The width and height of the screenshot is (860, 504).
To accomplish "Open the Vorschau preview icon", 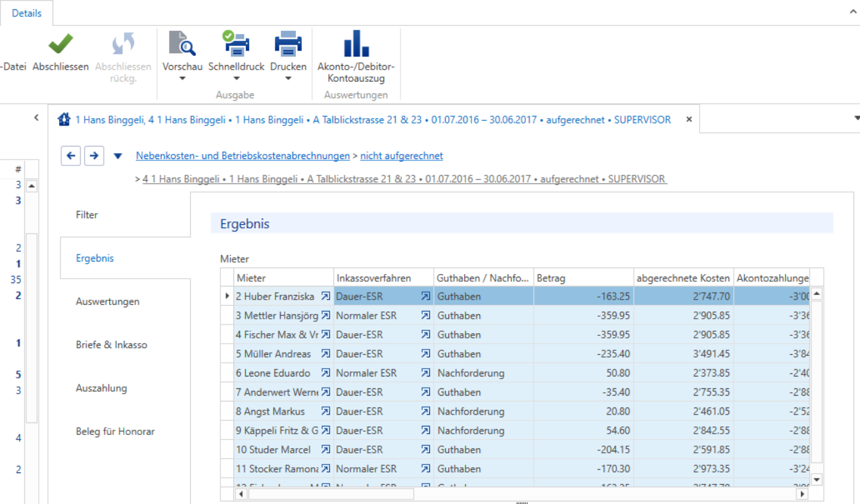I will (x=182, y=43).
